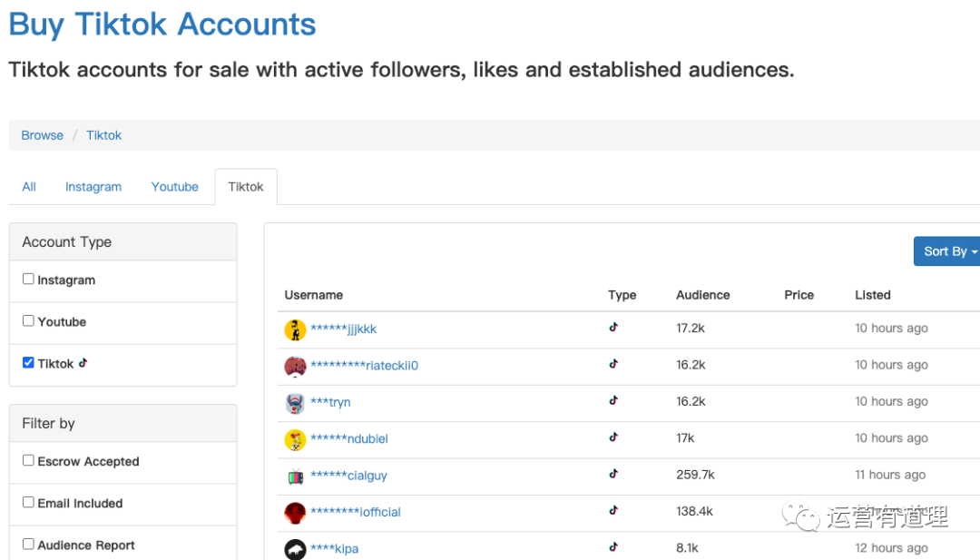Click the Browse breadcrumb link
980x560 pixels.
[43, 135]
